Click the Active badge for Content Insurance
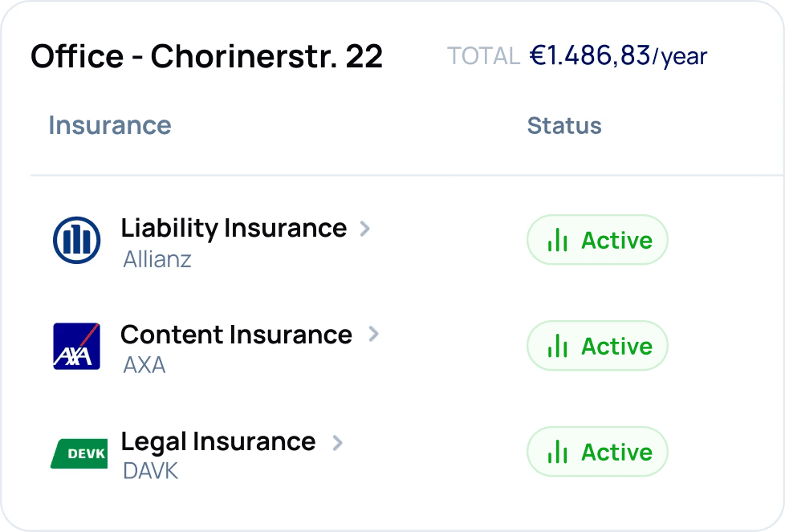785x532 pixels. (x=597, y=346)
